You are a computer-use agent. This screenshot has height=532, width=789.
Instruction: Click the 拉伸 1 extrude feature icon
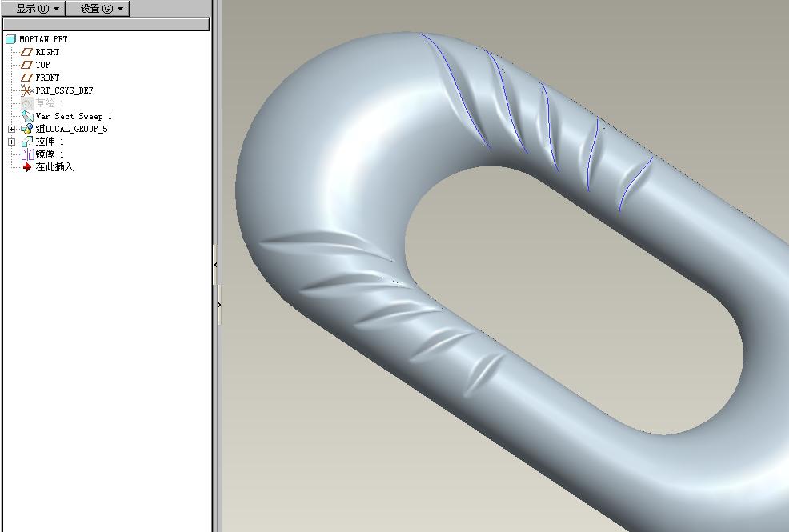click(26, 142)
